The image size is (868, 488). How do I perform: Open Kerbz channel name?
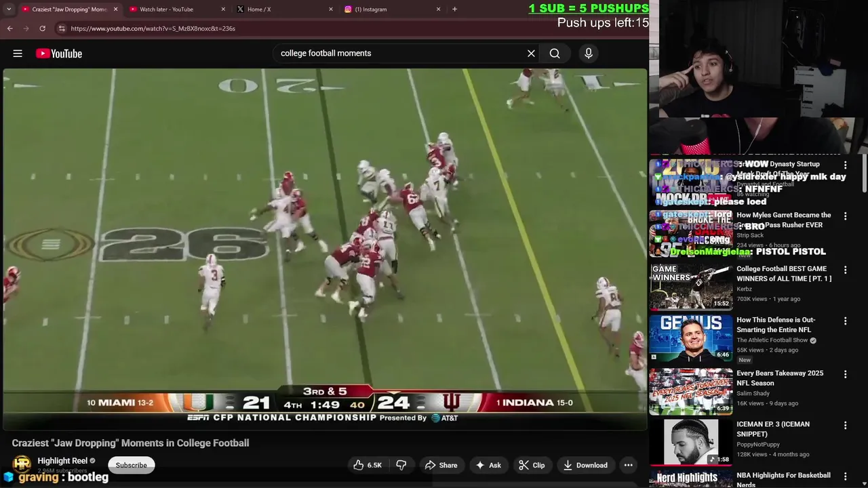click(x=745, y=289)
